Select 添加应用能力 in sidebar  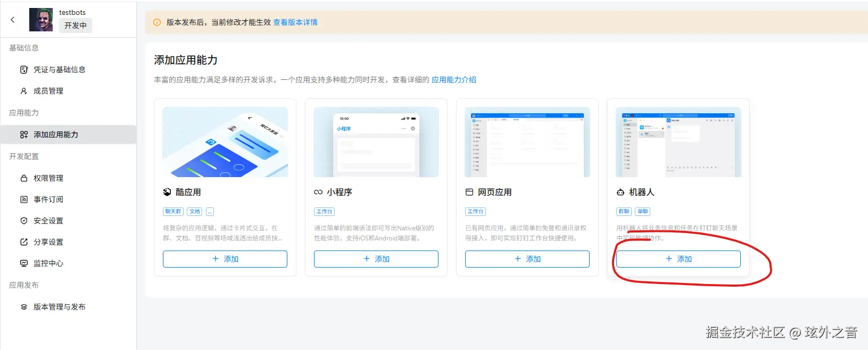pos(68,135)
